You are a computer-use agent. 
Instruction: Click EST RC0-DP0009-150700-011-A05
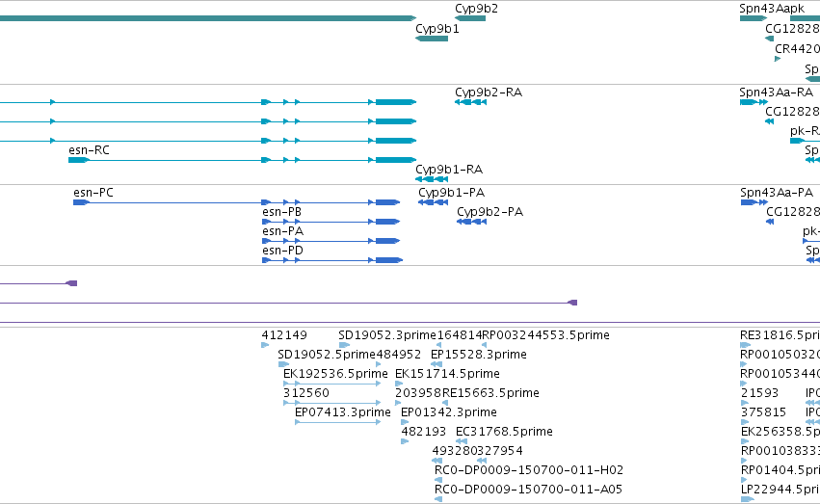528,490
